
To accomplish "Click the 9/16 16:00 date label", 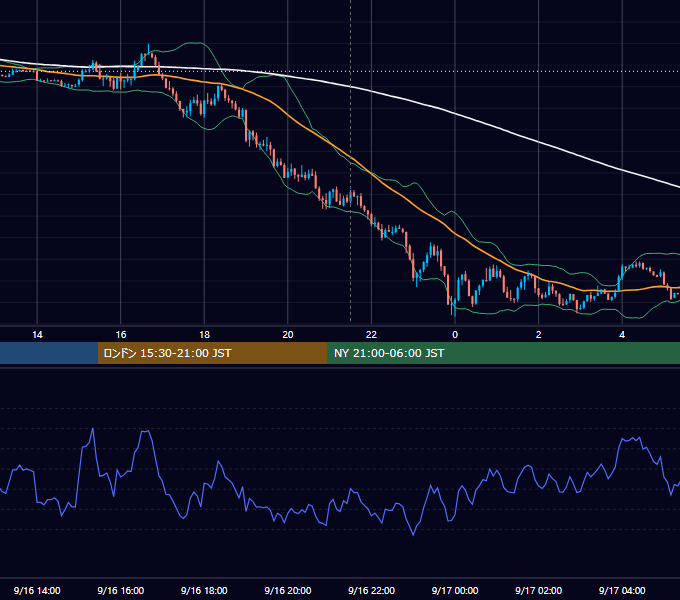I will click(x=121, y=590).
